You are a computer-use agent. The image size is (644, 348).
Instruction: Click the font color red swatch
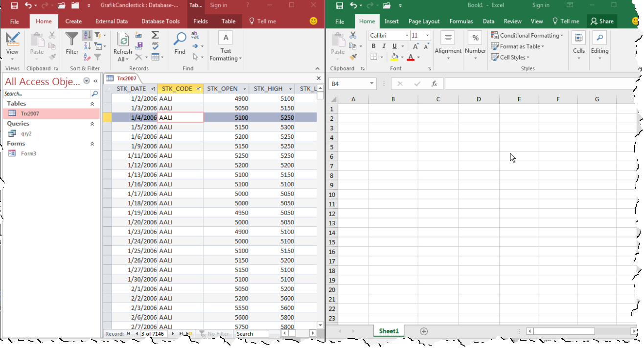coord(411,57)
